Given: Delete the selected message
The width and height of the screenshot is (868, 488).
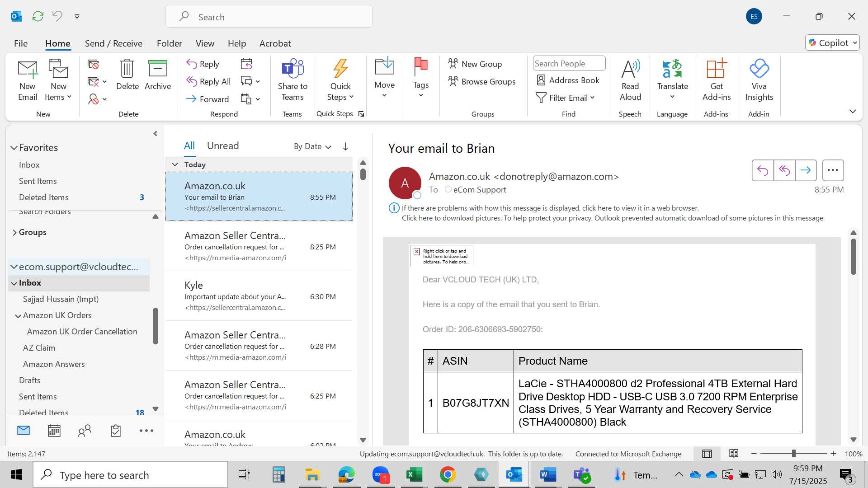Looking at the screenshot, I should click(x=127, y=75).
